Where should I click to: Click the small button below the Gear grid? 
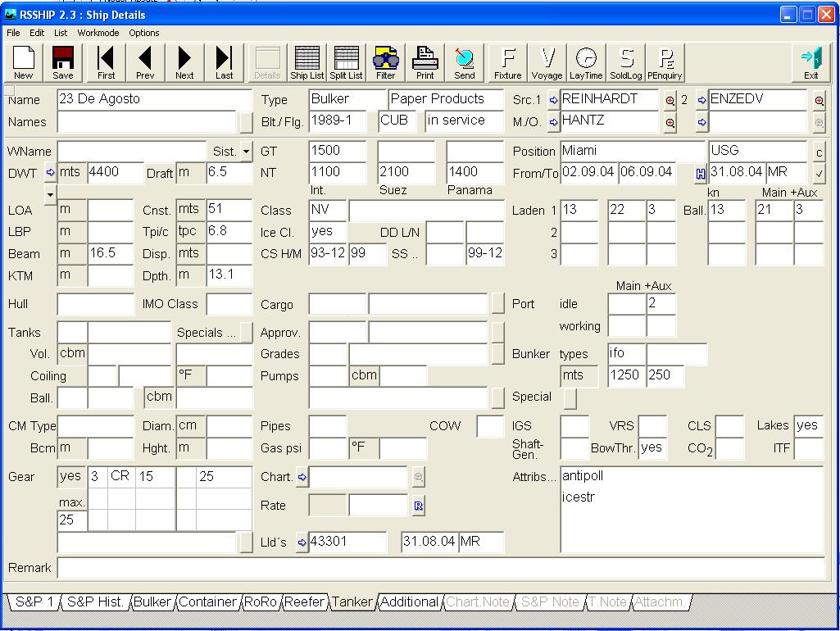247,542
